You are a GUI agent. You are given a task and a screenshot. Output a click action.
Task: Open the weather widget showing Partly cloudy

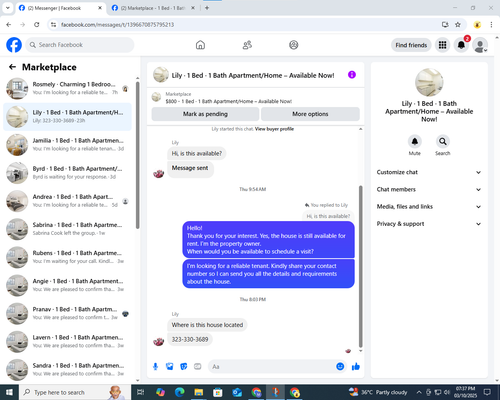point(378,392)
